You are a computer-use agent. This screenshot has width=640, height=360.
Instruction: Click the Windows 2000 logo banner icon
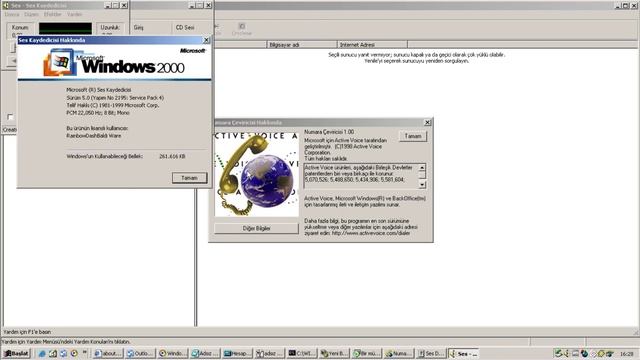[x=60, y=62]
